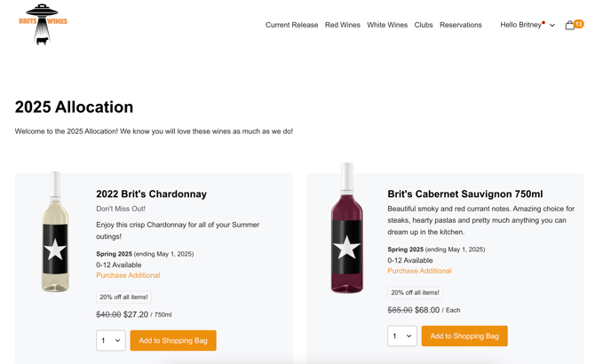The height and width of the screenshot is (364, 595).
Task: Click Purchase Additional under Chardonnay
Action: pos(128,275)
